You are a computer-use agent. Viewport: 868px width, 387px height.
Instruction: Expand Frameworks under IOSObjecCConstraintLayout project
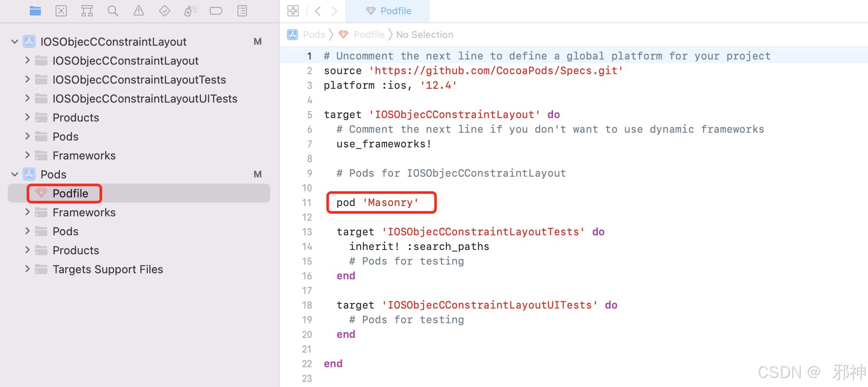(x=27, y=155)
